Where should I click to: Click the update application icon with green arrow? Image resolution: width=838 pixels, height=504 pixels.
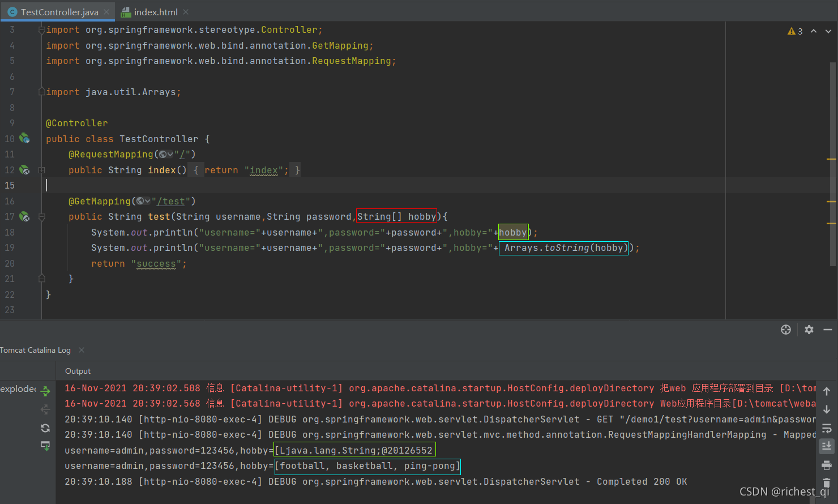coord(45,446)
